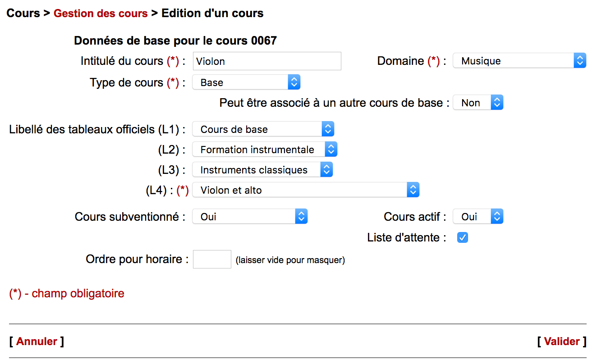Uncheck the Liste d'attente checkbox
This screenshot has height=364, width=597.
463,237
